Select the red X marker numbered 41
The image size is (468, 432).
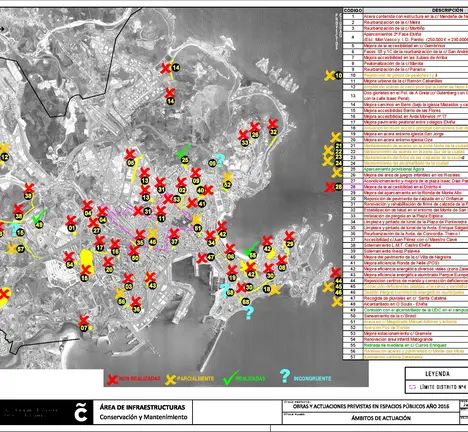pyautogui.click(x=192, y=203)
